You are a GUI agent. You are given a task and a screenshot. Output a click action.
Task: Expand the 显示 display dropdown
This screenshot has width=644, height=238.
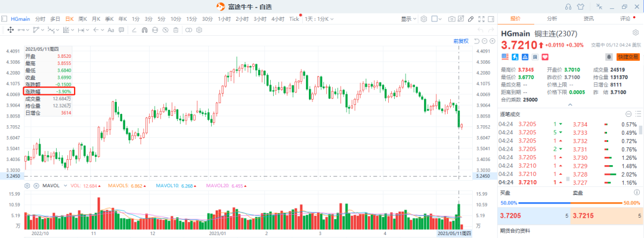click(x=408, y=19)
